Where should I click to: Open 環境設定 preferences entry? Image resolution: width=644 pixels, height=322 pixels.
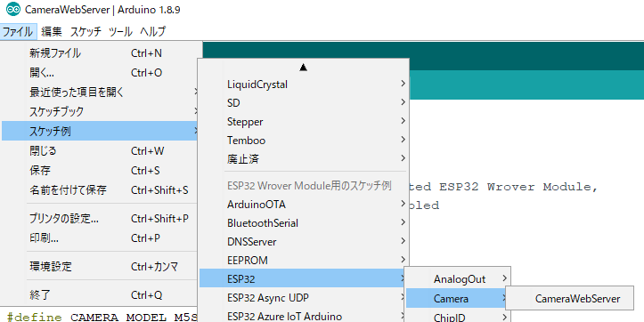coord(101,267)
